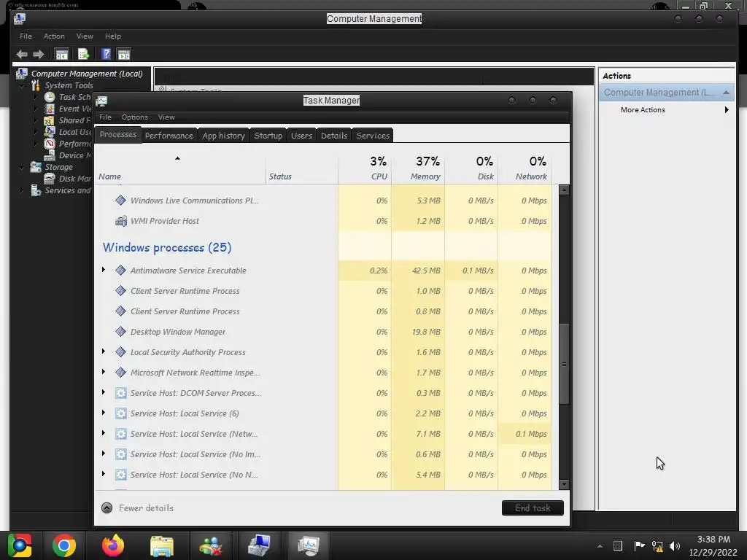The width and height of the screenshot is (747, 560).
Task: Expand Microsoft Network Realtime Inspection row
Action: point(104,372)
